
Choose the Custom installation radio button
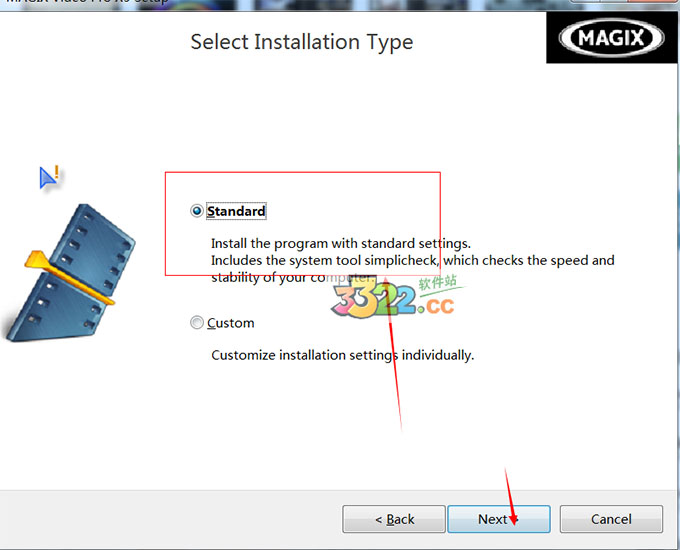pos(197,323)
